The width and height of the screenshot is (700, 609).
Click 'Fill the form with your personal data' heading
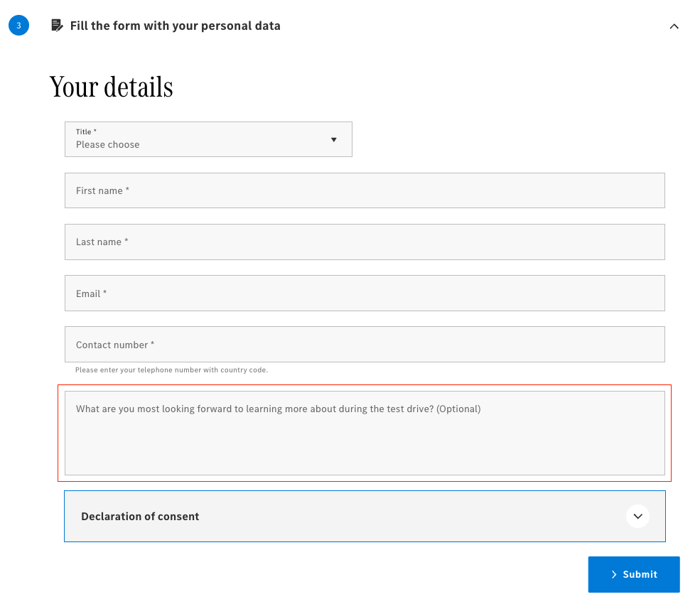tap(175, 26)
